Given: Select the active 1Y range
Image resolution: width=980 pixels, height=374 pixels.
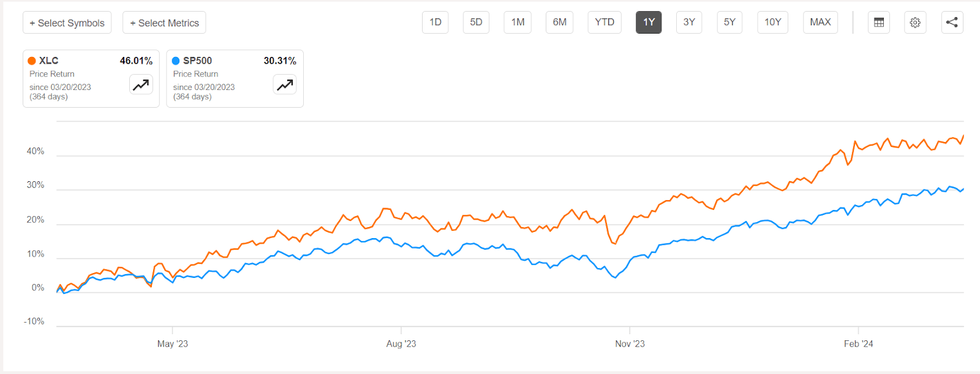Looking at the screenshot, I should [x=649, y=23].
